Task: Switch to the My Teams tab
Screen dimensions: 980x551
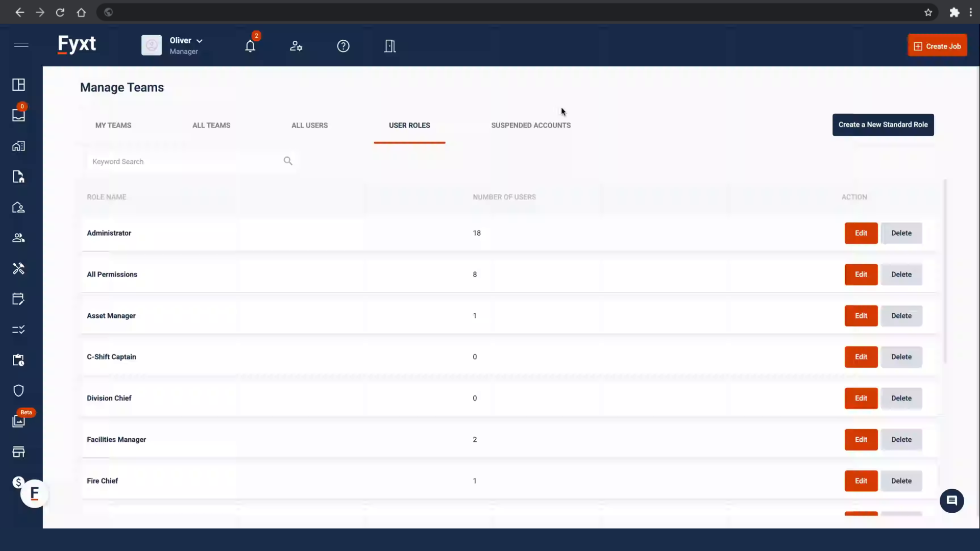Action: click(x=113, y=126)
